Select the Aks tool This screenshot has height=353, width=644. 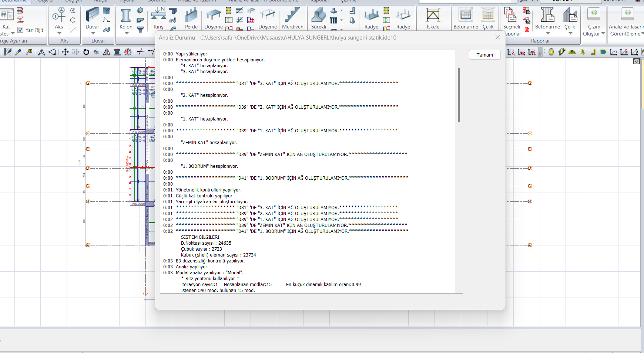tap(59, 18)
